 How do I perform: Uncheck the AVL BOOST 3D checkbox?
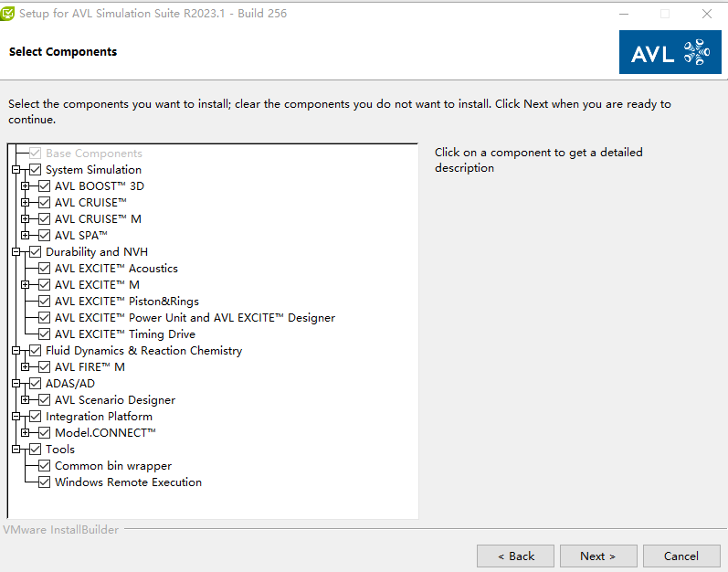(x=44, y=186)
